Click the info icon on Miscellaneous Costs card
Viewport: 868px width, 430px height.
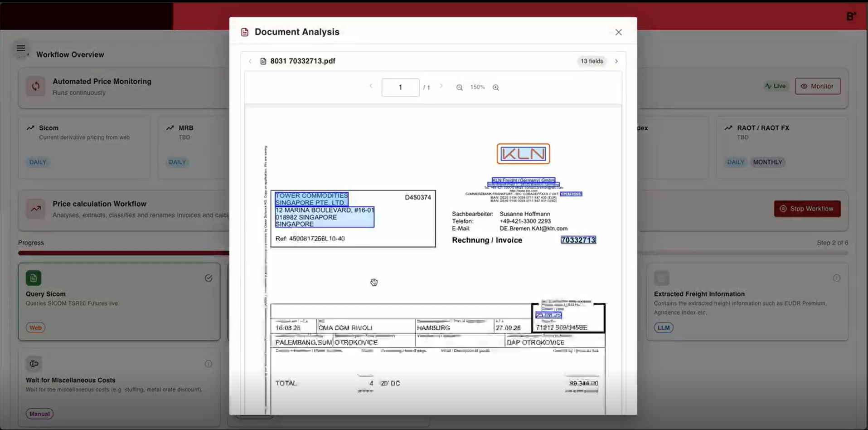(x=208, y=364)
